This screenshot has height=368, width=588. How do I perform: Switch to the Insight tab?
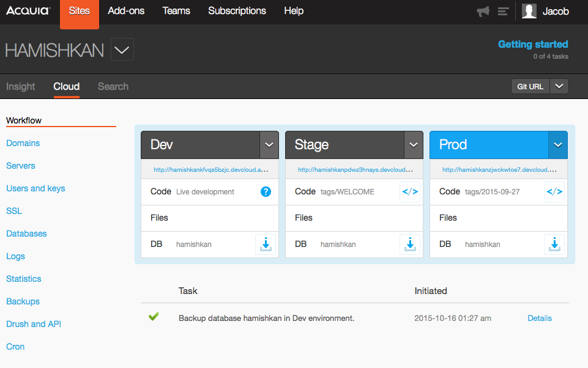(x=21, y=87)
